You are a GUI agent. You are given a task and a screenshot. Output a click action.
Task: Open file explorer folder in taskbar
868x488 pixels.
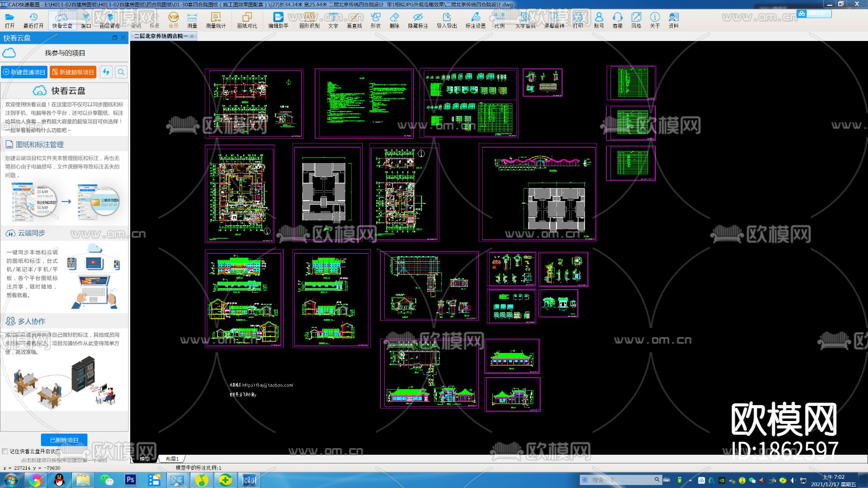coord(83,480)
